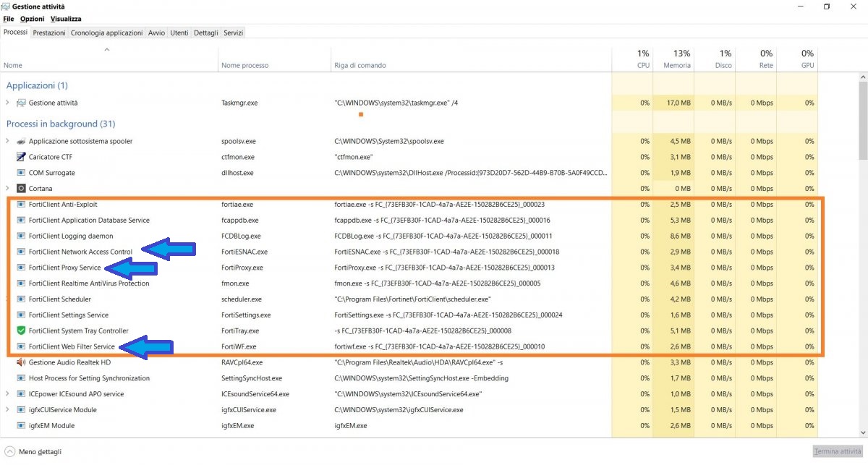Click the COM Surrogate icon
The image size is (868, 465).
(21, 173)
